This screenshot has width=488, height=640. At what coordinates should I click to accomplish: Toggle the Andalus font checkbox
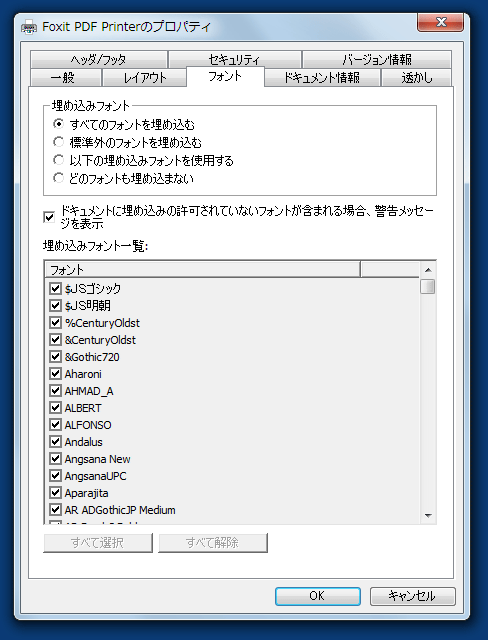55,442
